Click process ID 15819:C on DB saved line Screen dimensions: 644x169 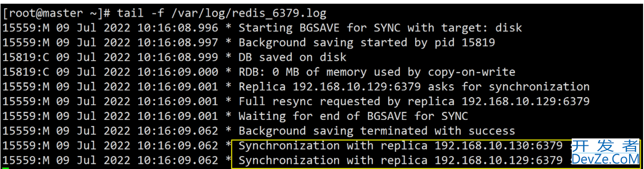coord(25,57)
